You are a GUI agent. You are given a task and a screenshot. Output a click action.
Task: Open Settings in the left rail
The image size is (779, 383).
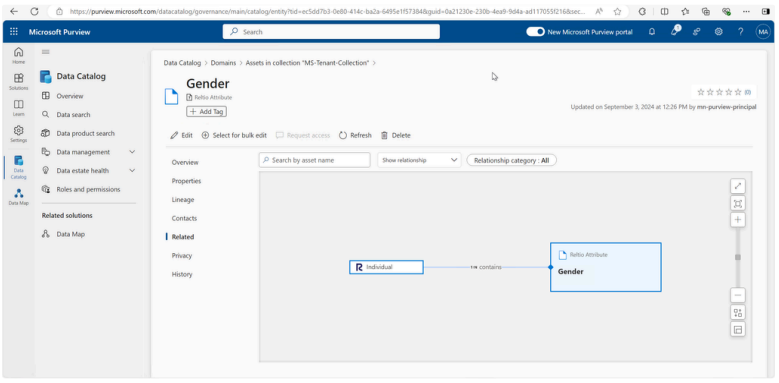[x=18, y=134]
